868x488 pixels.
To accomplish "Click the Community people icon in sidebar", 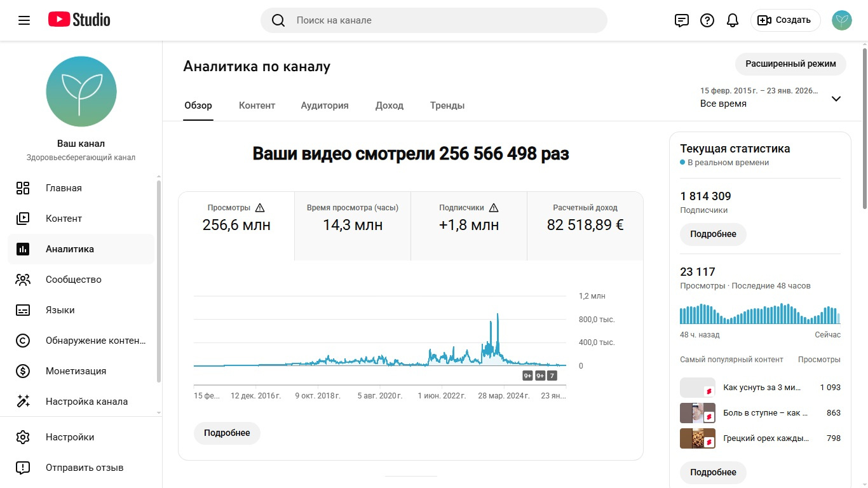I will (x=23, y=280).
